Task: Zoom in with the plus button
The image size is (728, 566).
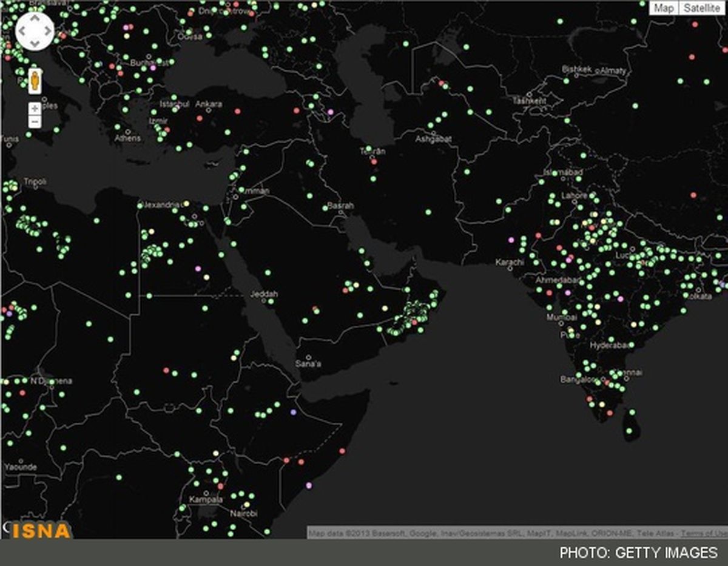Action: [35, 108]
